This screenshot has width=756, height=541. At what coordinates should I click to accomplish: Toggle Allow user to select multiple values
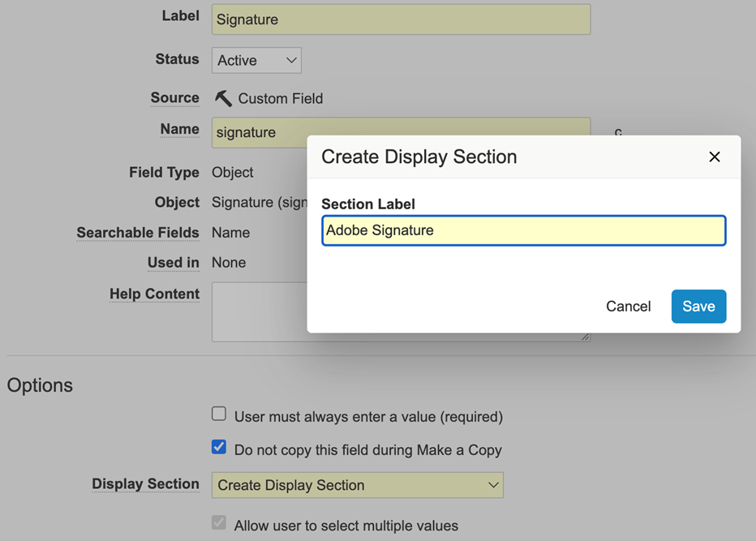(219, 522)
